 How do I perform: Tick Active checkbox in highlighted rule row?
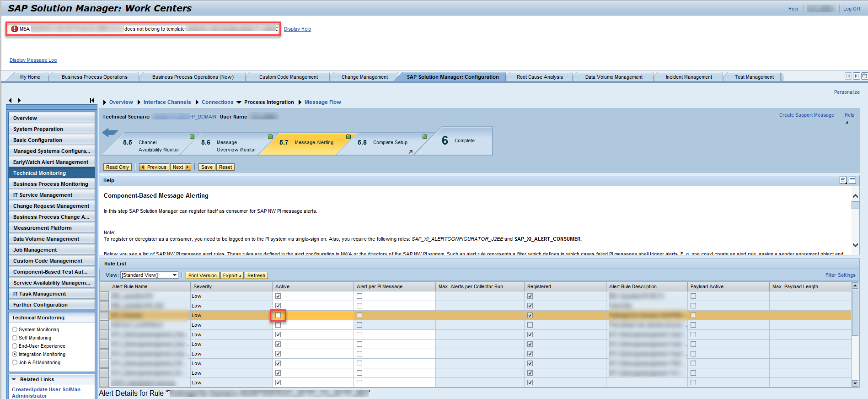tap(278, 315)
